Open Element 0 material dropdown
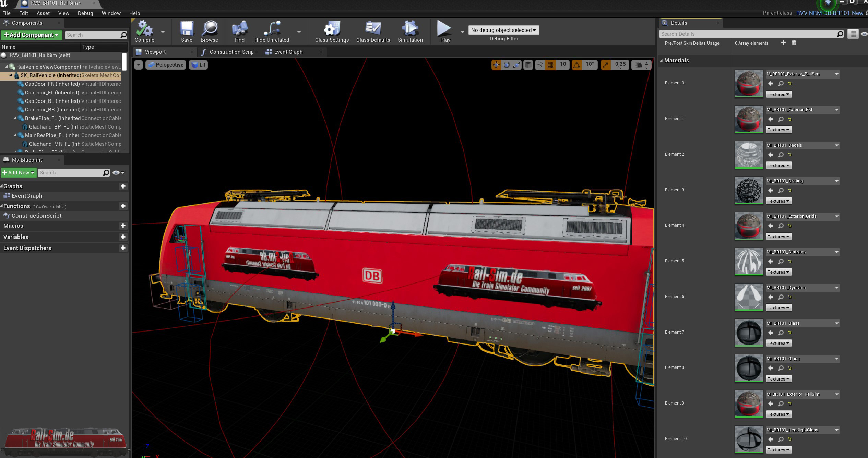The height and width of the screenshot is (458, 868). click(x=803, y=74)
